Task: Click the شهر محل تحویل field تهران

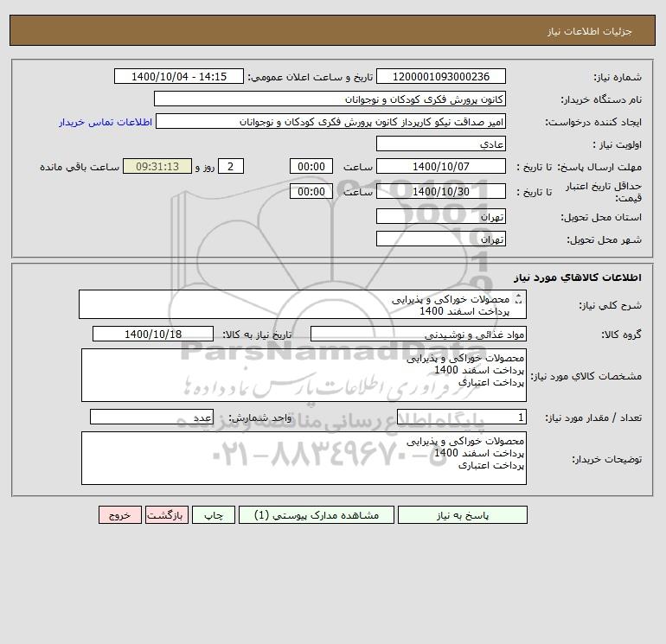Action: (441, 239)
